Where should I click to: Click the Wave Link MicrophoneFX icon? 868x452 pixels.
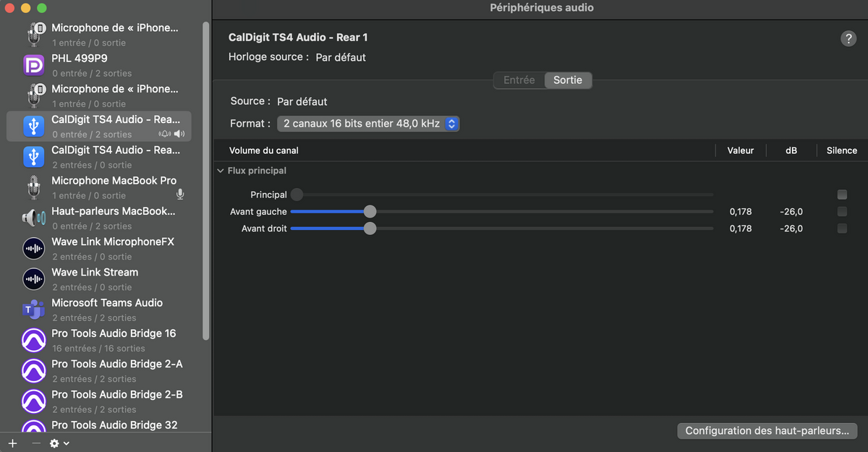pos(34,249)
